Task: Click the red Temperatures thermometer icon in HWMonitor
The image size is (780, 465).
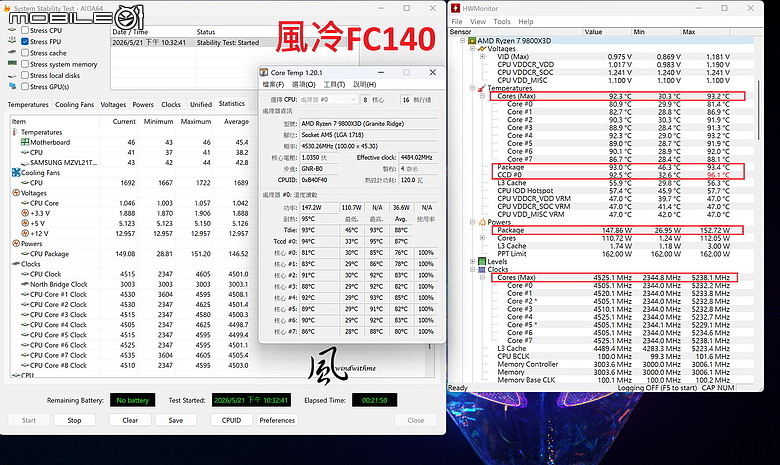Action: (x=482, y=88)
